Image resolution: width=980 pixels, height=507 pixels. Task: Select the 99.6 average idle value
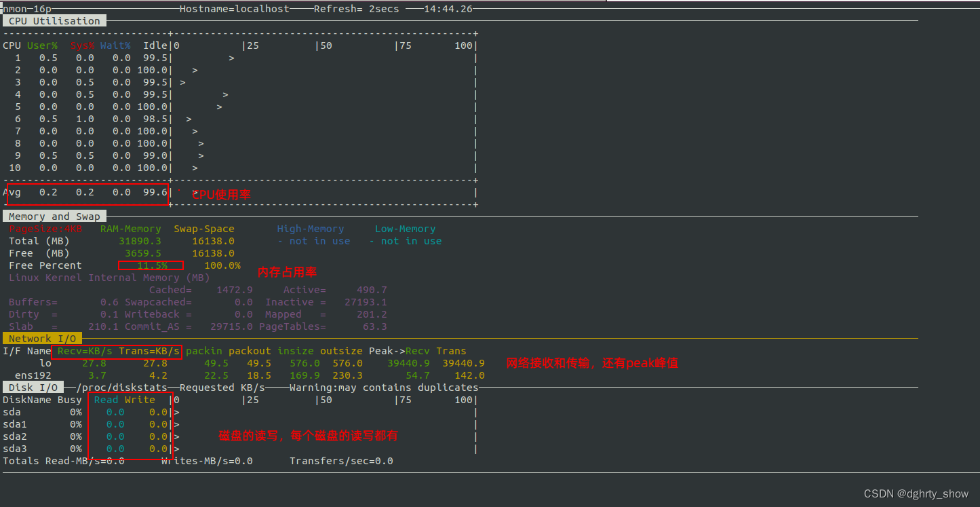(x=155, y=192)
